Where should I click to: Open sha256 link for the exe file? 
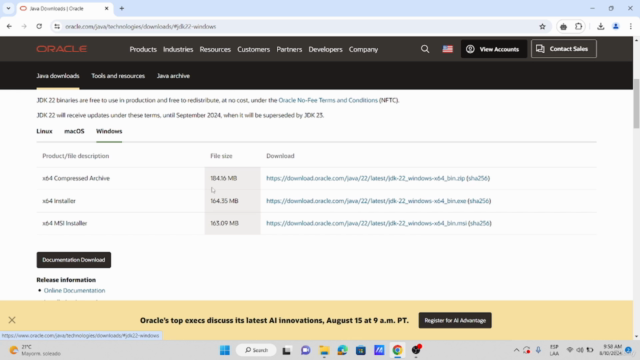point(479,201)
